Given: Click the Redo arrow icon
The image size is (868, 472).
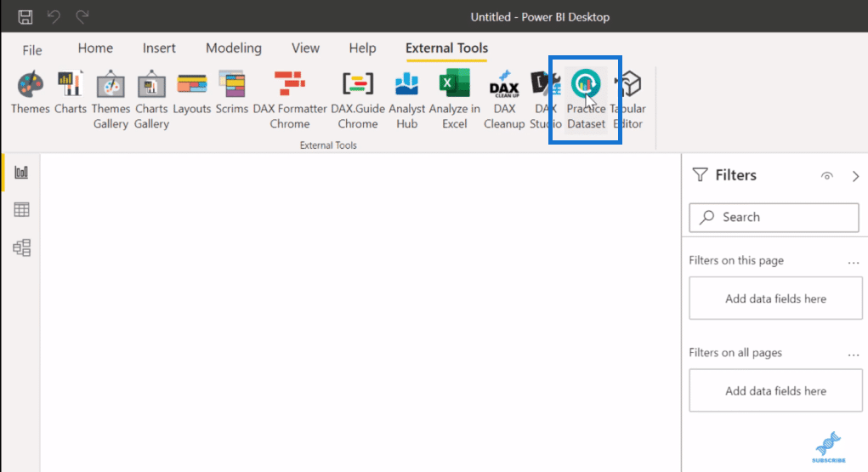Looking at the screenshot, I should pyautogui.click(x=82, y=17).
